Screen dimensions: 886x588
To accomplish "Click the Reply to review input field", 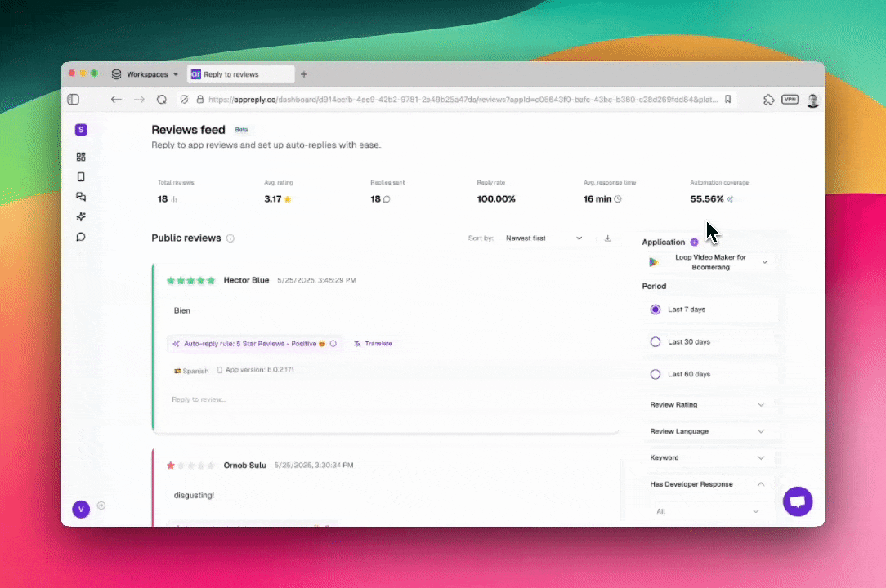I will (387, 399).
